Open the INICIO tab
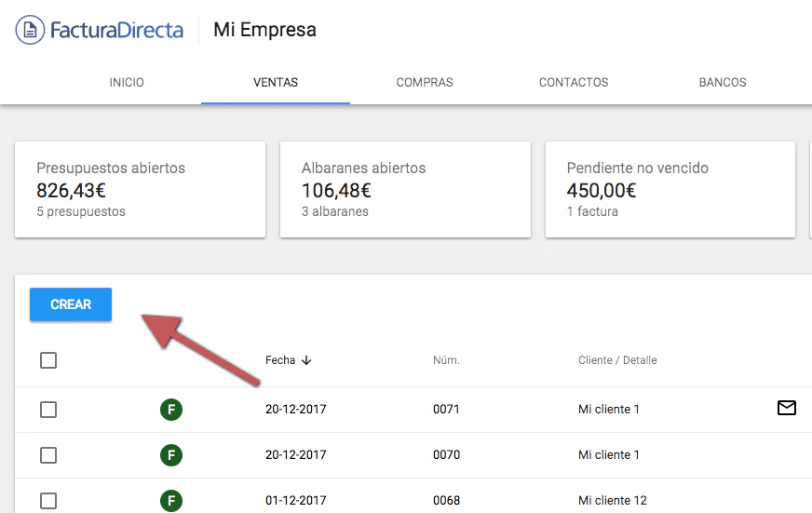The height and width of the screenshot is (513, 812). (127, 82)
